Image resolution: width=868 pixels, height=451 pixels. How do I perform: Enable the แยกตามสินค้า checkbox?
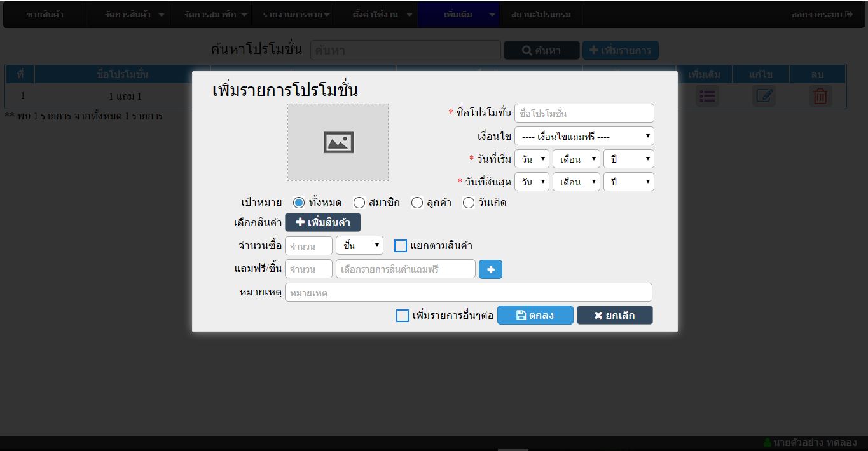(401, 246)
